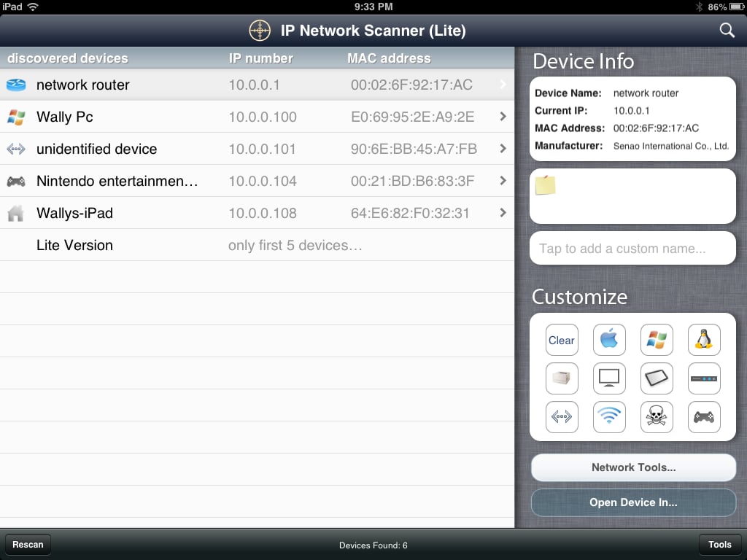
Task: Tap MAC address E0:69:95:2E:A9:2E
Action: [413, 117]
